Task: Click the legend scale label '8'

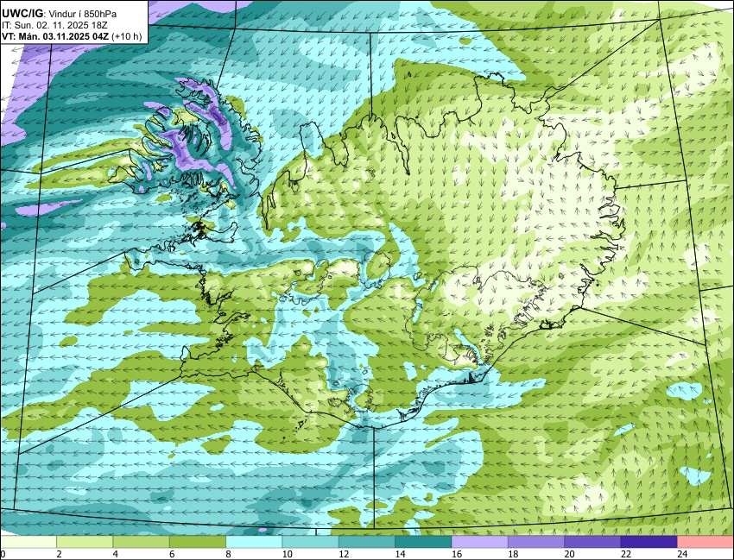Action: pos(229,554)
